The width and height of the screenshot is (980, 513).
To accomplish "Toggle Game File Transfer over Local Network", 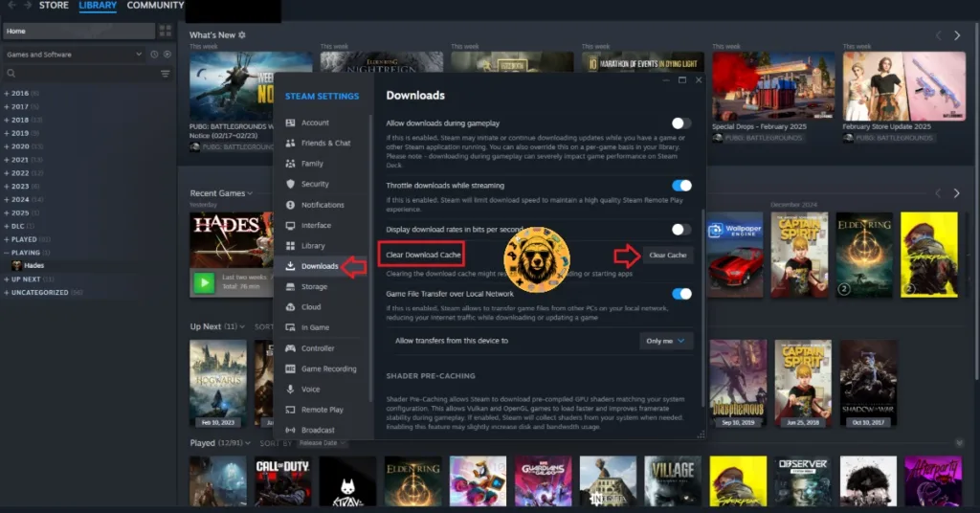I will [681, 294].
